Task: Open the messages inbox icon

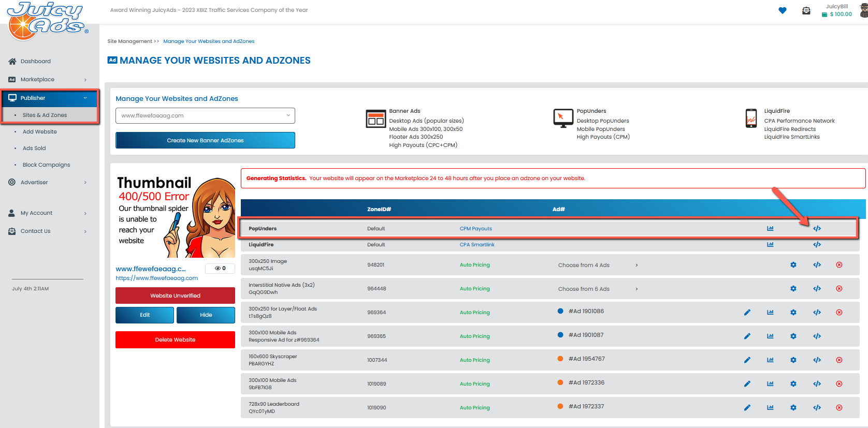Action: pyautogui.click(x=806, y=10)
